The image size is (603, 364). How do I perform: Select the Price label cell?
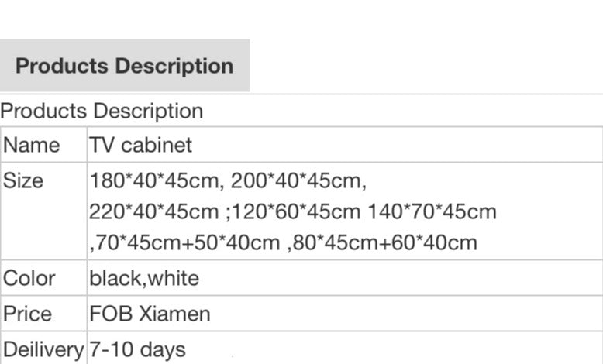(x=28, y=314)
